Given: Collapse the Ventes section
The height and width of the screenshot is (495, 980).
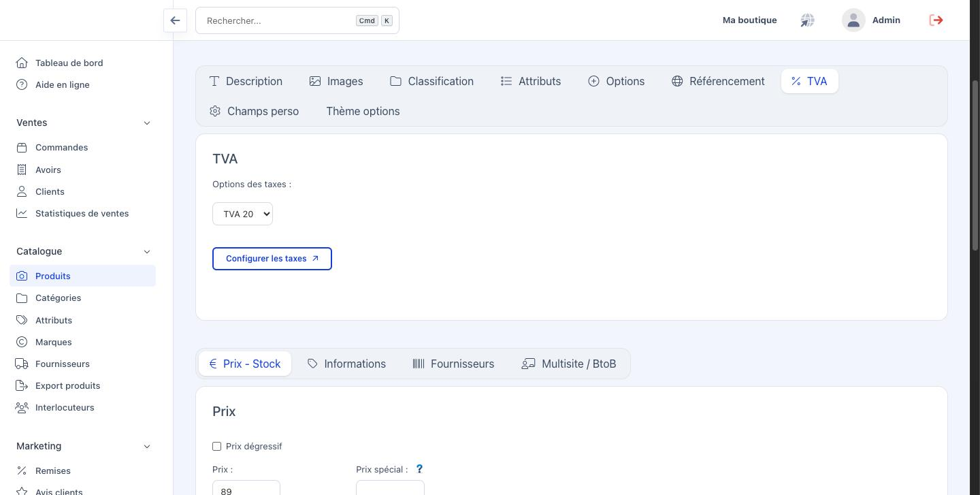Looking at the screenshot, I should click(147, 123).
